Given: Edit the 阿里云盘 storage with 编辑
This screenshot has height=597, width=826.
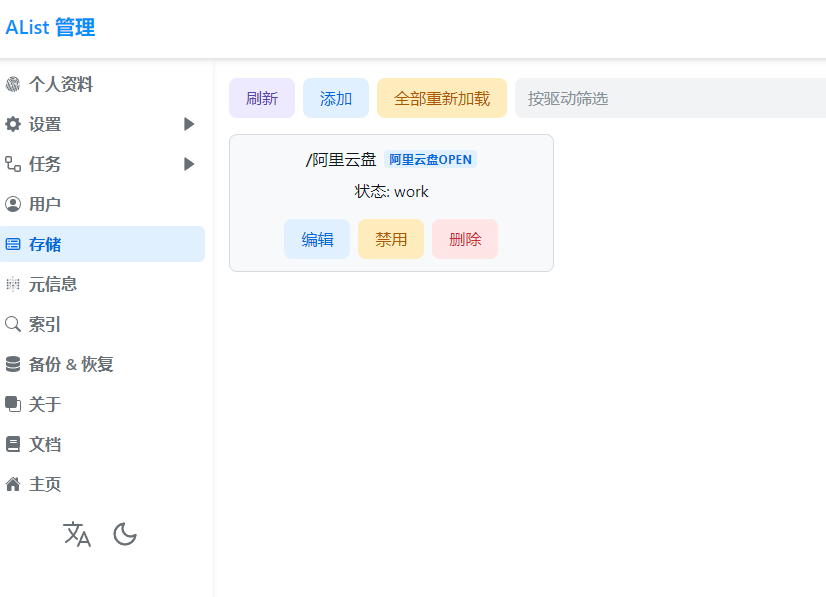Looking at the screenshot, I should (317, 239).
